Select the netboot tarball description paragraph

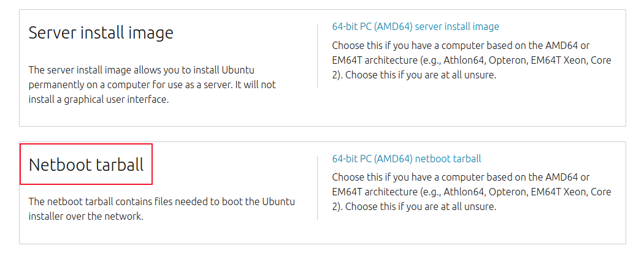(x=162, y=209)
